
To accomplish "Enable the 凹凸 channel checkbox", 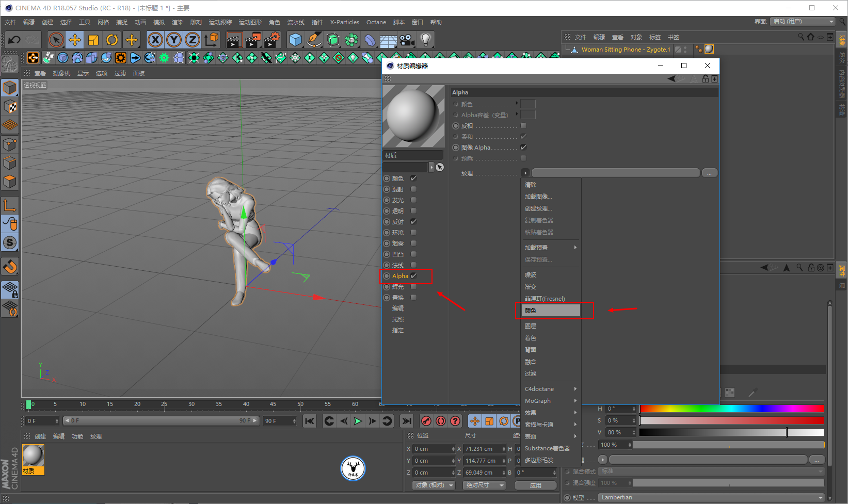I will [413, 254].
